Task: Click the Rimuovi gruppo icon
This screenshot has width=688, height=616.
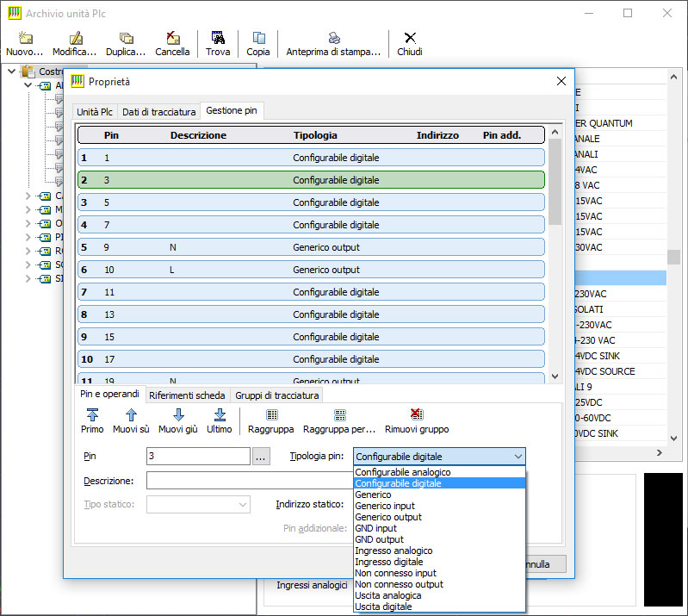Action: click(417, 415)
